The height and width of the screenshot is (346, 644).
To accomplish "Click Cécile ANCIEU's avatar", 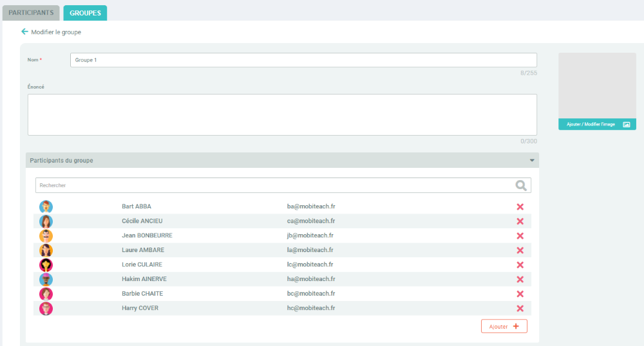I will pyautogui.click(x=46, y=221).
